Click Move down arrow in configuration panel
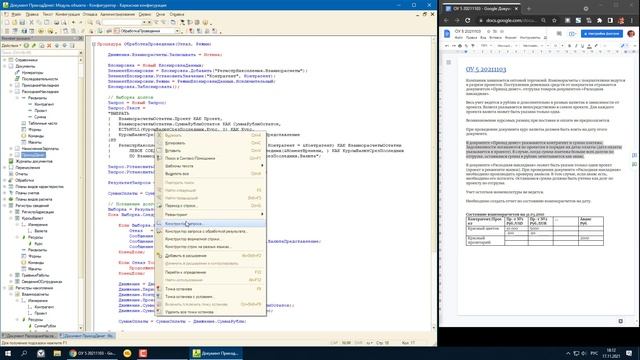The image size is (640, 360). click(64, 45)
